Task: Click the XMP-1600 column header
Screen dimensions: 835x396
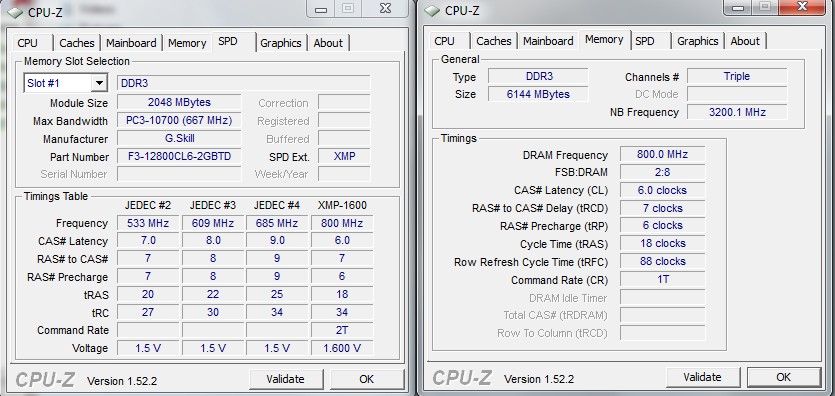Action: (x=342, y=205)
